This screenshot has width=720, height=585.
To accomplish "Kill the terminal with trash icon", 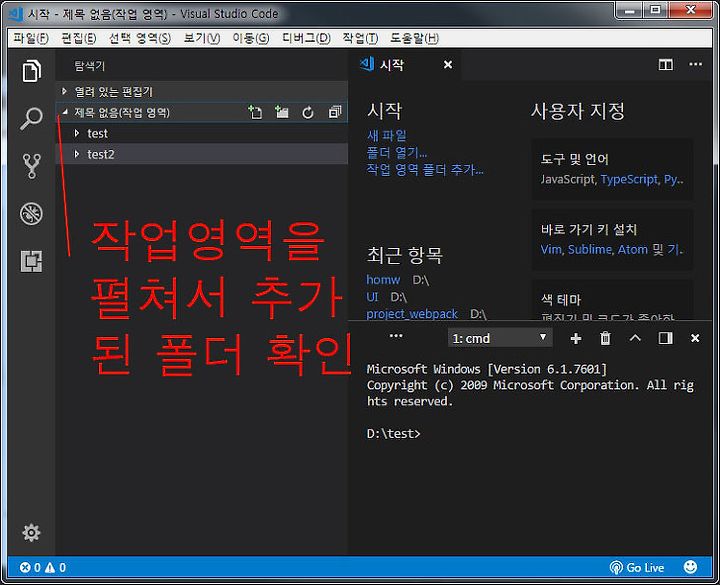I will (605, 338).
